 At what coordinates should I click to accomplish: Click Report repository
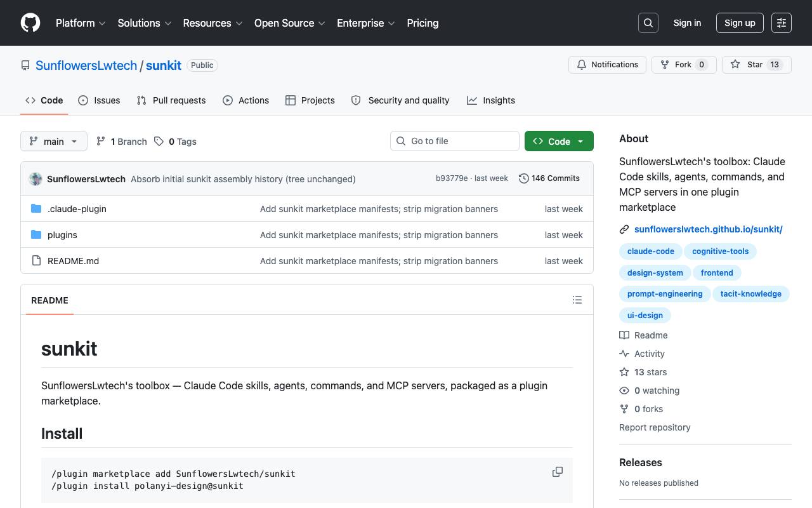[x=655, y=427]
